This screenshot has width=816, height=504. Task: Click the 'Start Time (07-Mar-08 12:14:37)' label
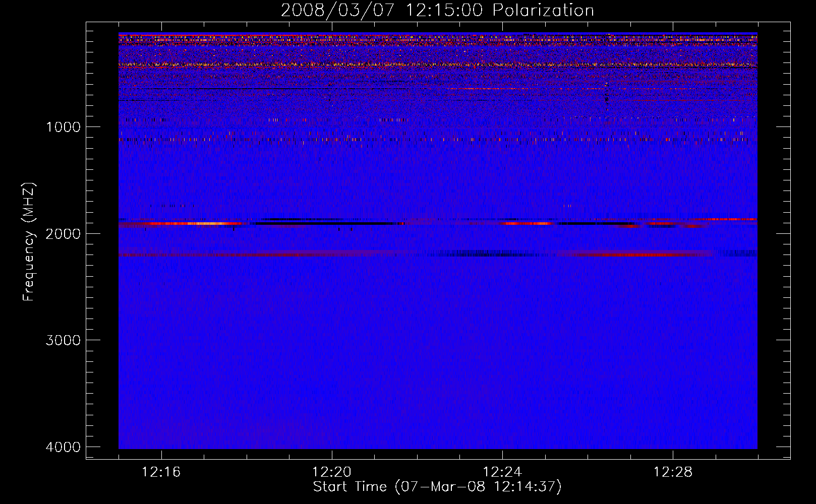(x=437, y=487)
